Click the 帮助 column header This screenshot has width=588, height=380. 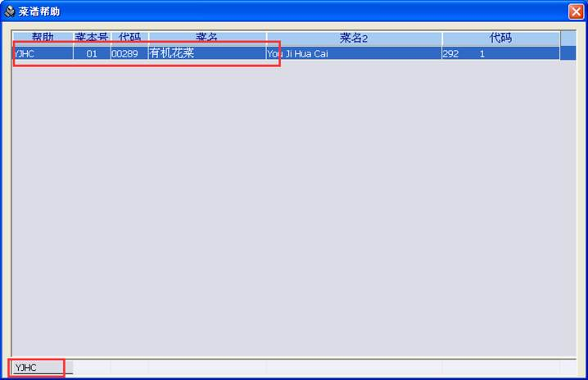coord(43,38)
